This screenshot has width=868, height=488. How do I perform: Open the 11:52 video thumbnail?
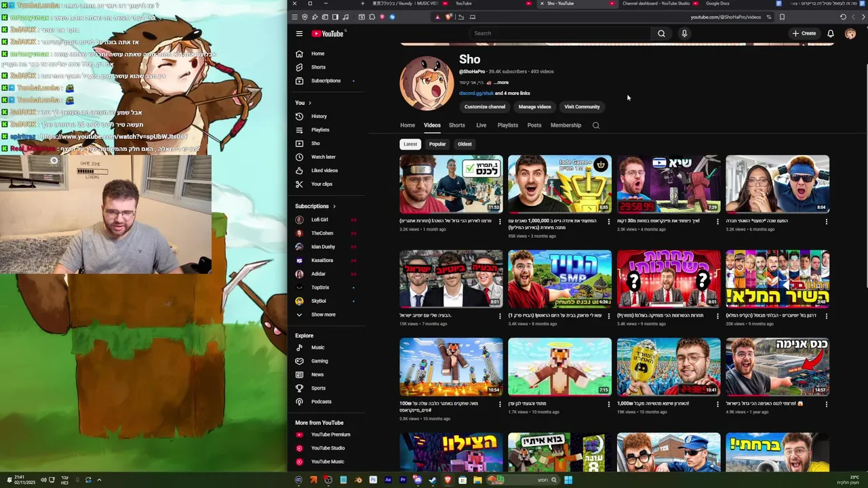pyautogui.click(x=451, y=184)
